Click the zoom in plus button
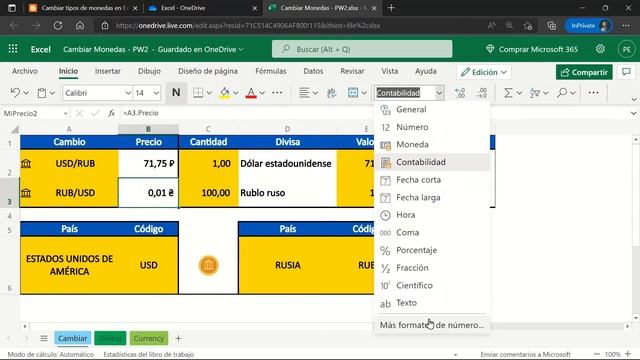The width and height of the screenshot is (640, 360). point(628,354)
